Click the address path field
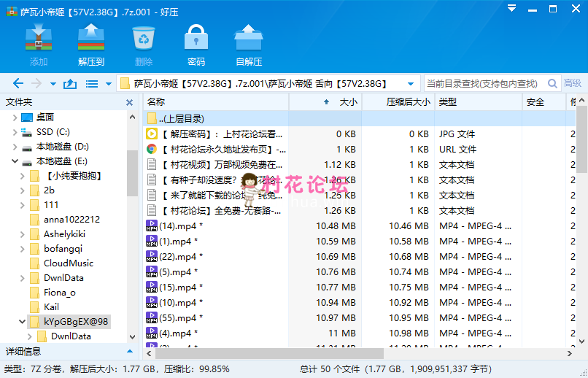 267,84
